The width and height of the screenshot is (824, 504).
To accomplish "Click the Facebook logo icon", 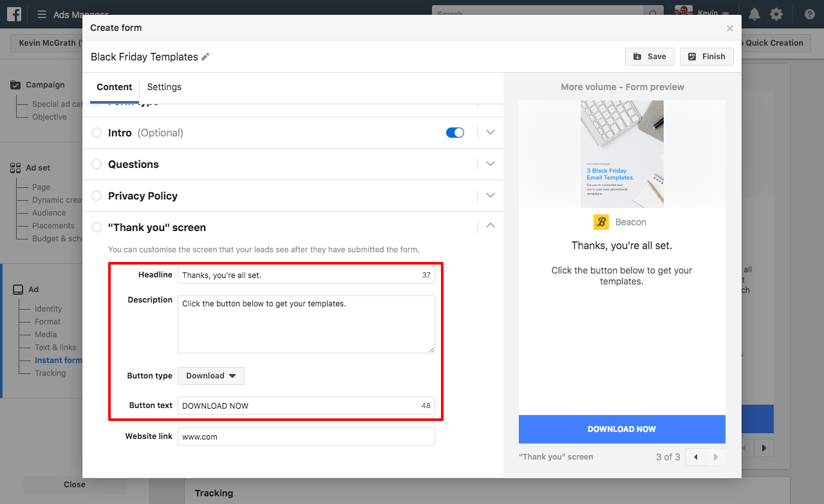I will coord(15,14).
